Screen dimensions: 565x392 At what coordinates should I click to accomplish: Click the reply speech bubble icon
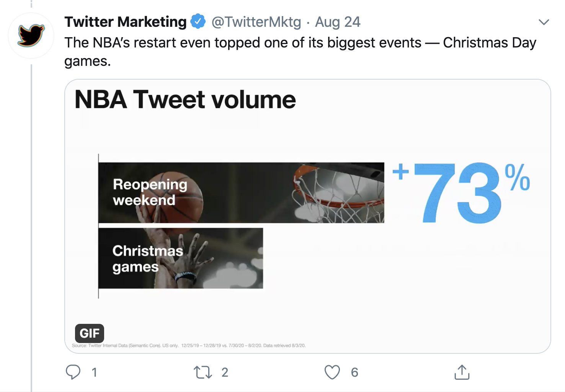(x=73, y=372)
